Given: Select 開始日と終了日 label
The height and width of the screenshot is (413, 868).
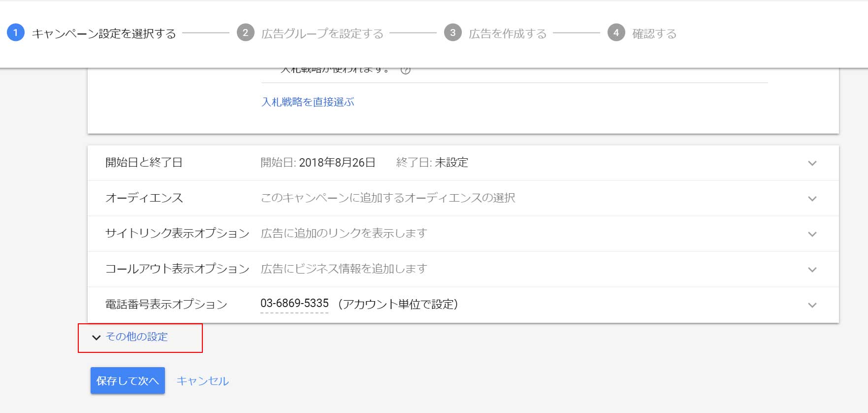Looking at the screenshot, I should [x=144, y=163].
